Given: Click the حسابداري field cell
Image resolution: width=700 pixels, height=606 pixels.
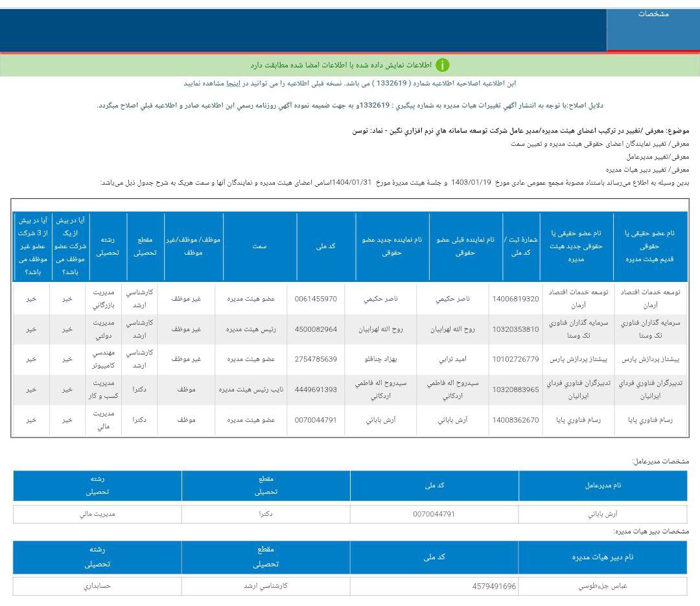Looking at the screenshot, I should 97,586.
